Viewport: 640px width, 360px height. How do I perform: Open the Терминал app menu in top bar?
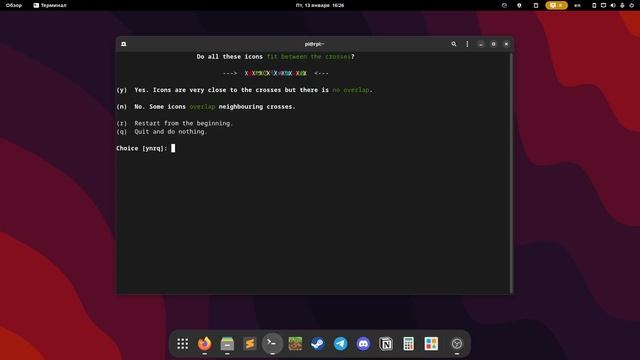pos(50,5)
